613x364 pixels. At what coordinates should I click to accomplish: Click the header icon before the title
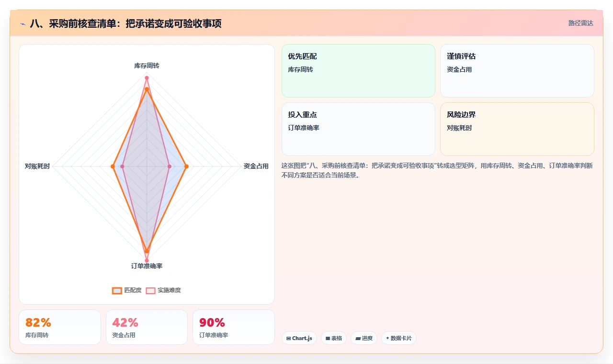[x=23, y=24]
